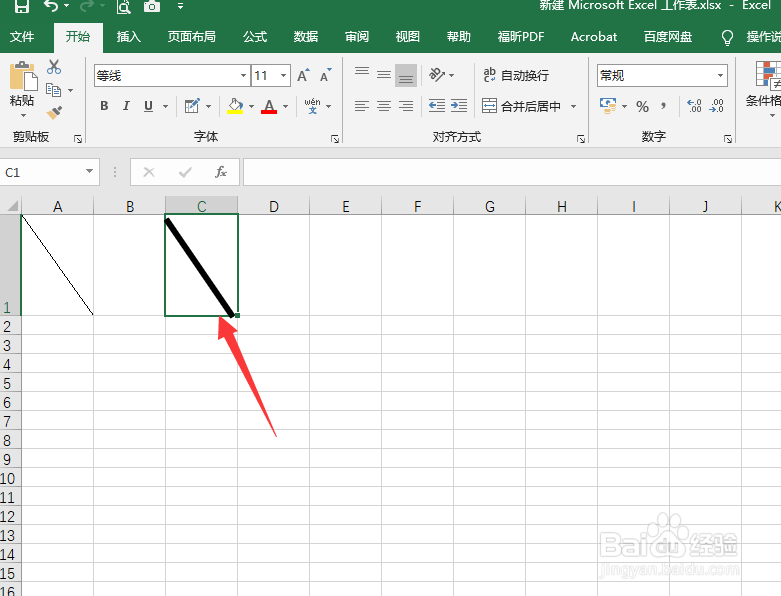Toggle Center horizontal alignment
The width and height of the screenshot is (781, 596).
[x=384, y=106]
